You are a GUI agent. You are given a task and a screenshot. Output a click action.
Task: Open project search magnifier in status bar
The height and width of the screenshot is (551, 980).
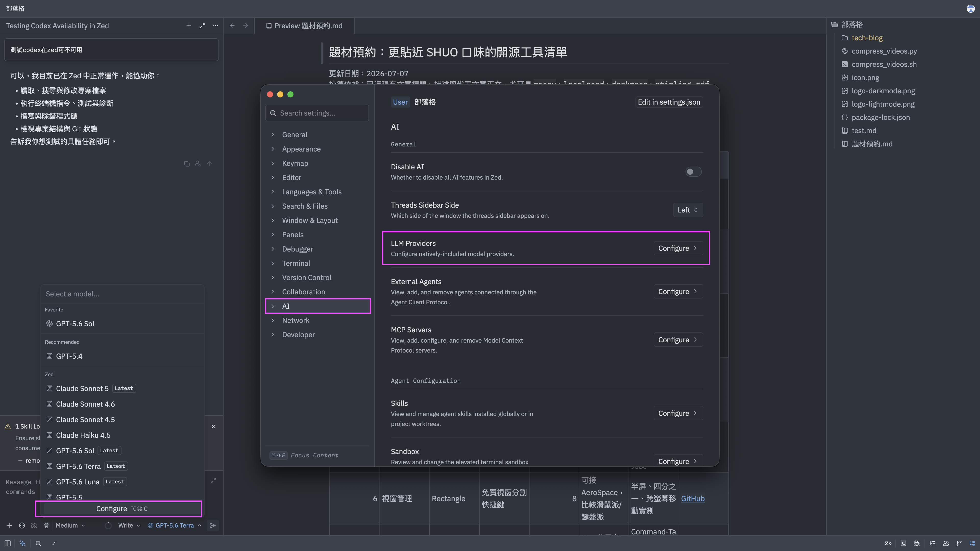point(38,543)
